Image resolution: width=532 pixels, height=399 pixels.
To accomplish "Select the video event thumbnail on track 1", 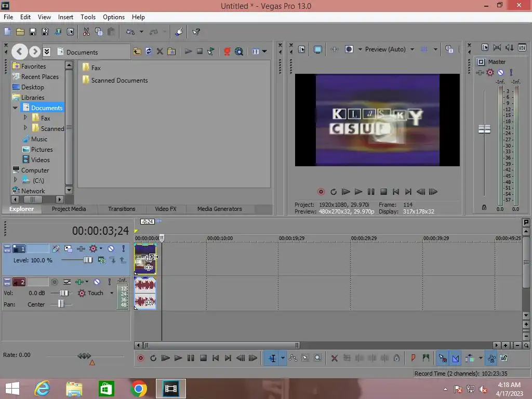I will (145, 259).
